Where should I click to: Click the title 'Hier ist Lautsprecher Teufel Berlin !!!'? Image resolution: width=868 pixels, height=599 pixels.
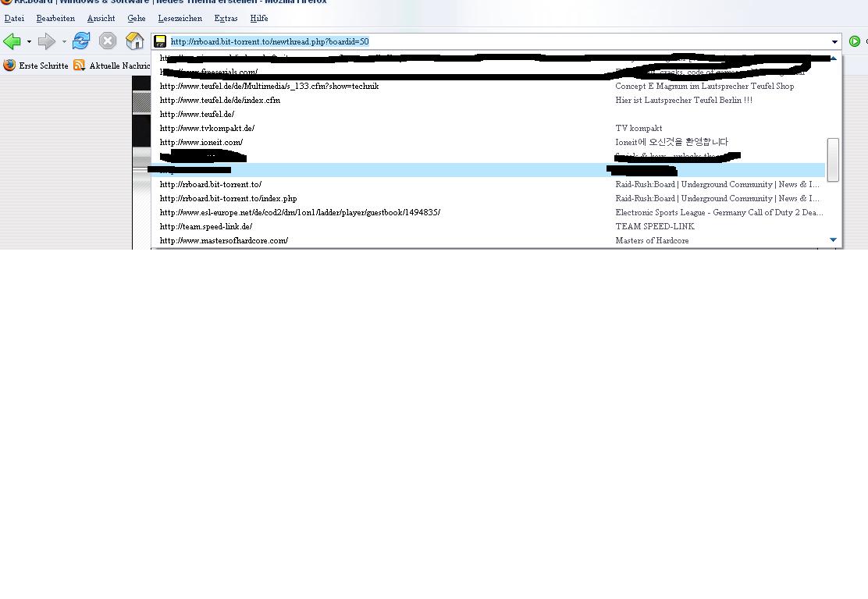(x=684, y=100)
